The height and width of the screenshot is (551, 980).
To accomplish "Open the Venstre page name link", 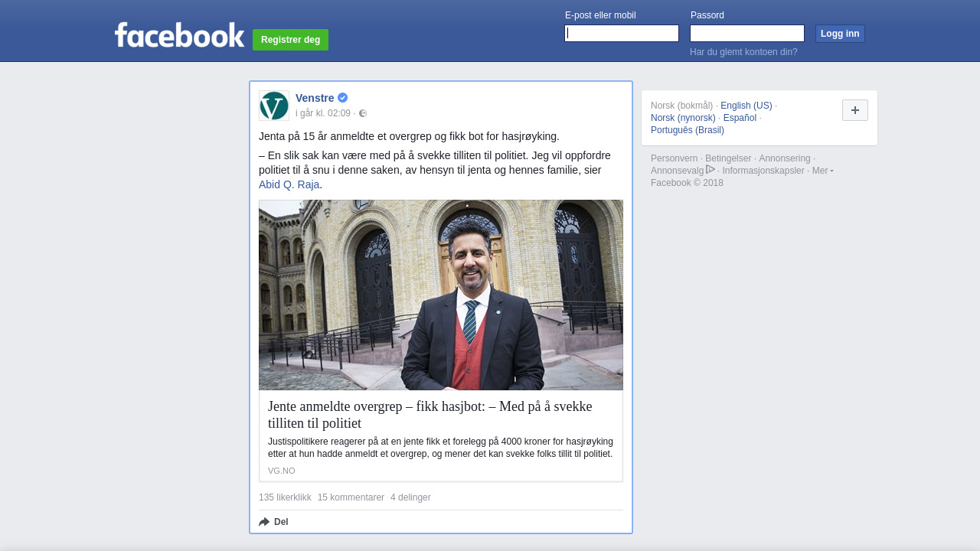I will pos(315,98).
